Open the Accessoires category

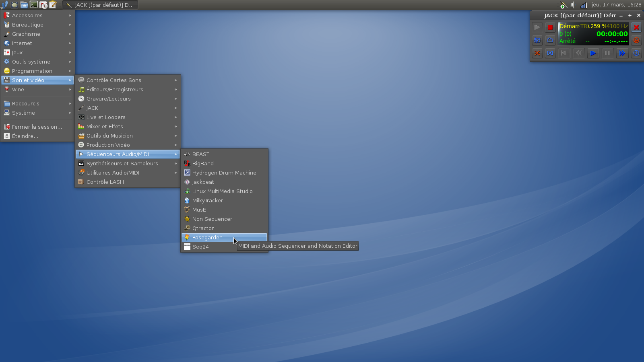(37, 15)
